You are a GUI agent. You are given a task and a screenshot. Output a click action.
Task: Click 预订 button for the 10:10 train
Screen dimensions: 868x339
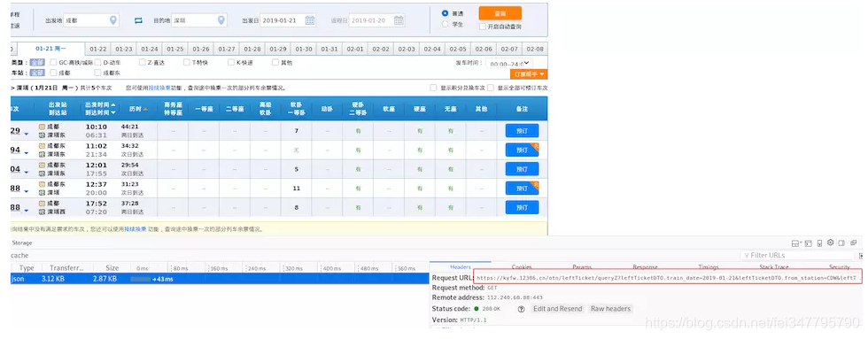tap(522, 131)
